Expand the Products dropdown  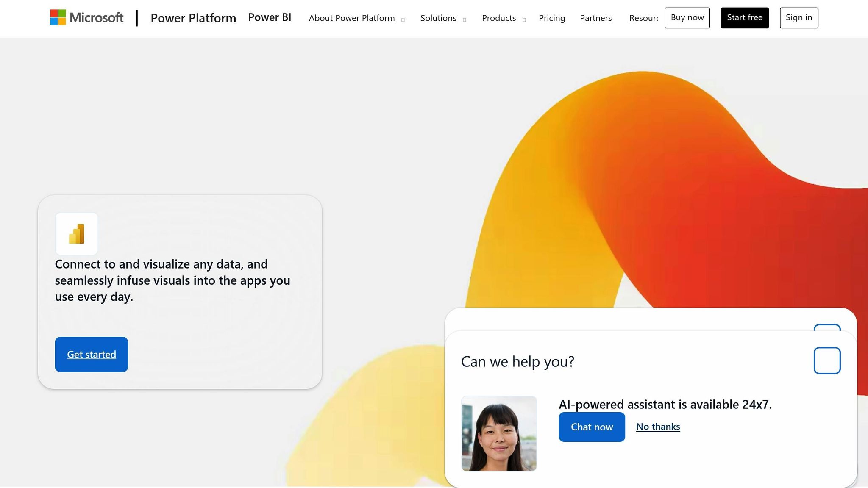pos(504,18)
